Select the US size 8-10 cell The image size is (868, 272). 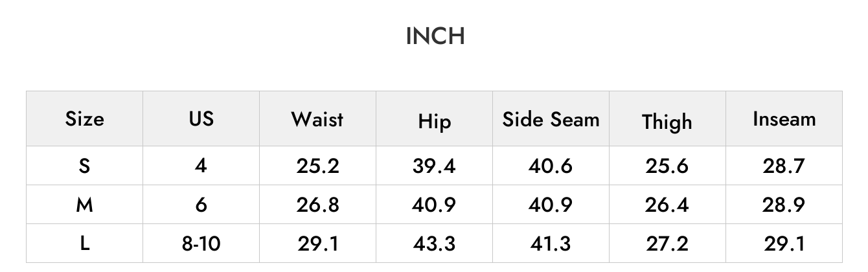[x=201, y=244]
